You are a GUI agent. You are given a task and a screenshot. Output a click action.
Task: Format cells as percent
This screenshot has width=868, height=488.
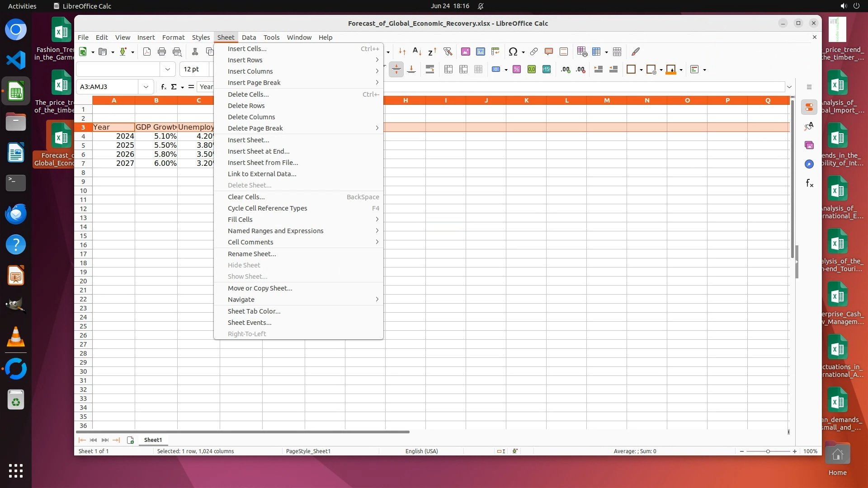(x=516, y=69)
